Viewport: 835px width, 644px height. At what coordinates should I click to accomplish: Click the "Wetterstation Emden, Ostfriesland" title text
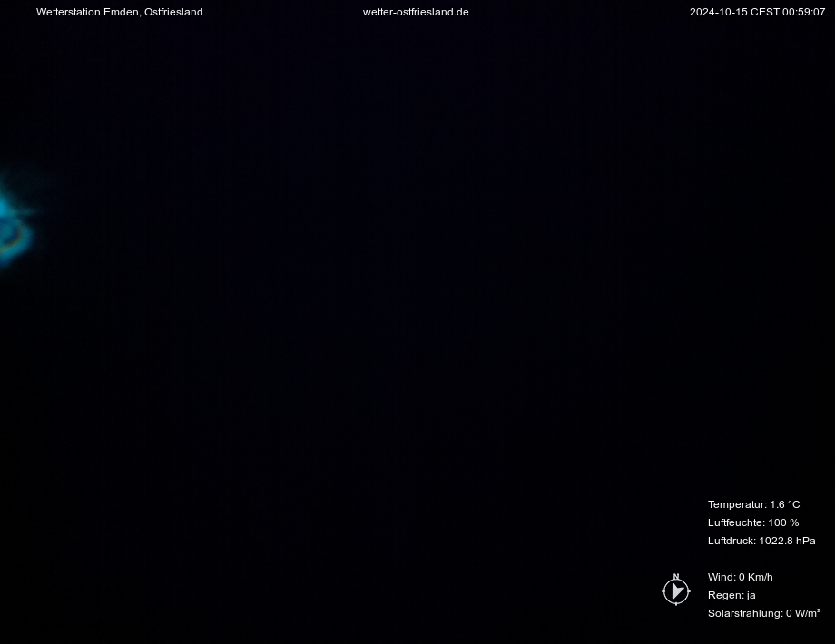pyautogui.click(x=119, y=12)
